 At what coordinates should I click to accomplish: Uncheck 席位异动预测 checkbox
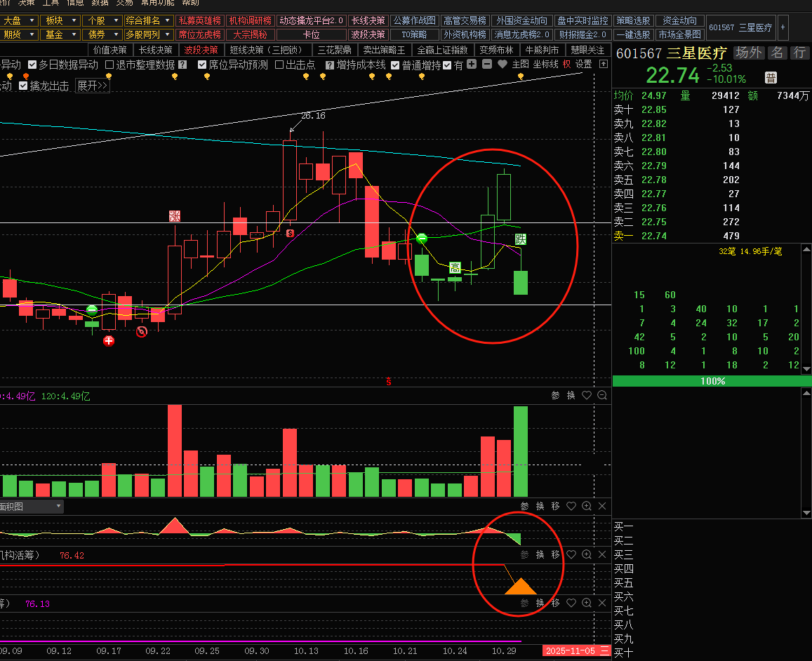click(202, 65)
